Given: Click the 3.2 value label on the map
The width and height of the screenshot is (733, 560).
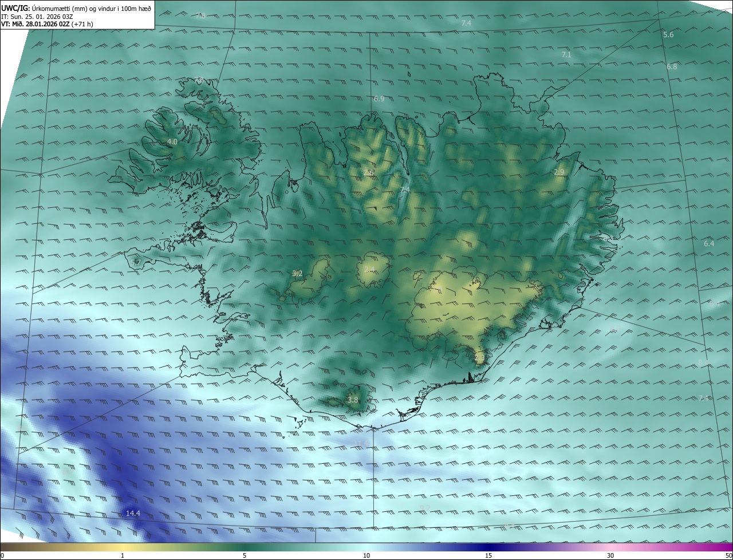Looking at the screenshot, I should tap(297, 273).
